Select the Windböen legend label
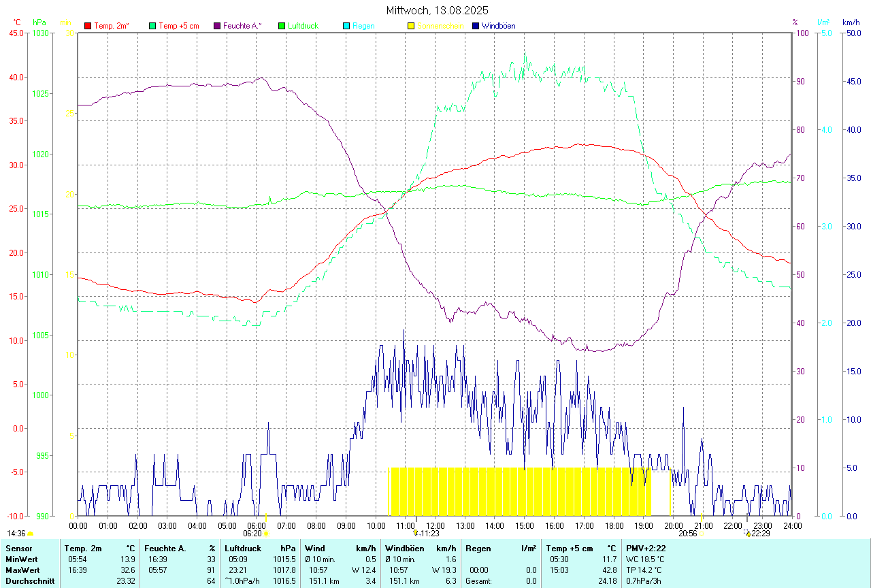Image resolution: width=871 pixels, height=588 pixels. pos(499,26)
